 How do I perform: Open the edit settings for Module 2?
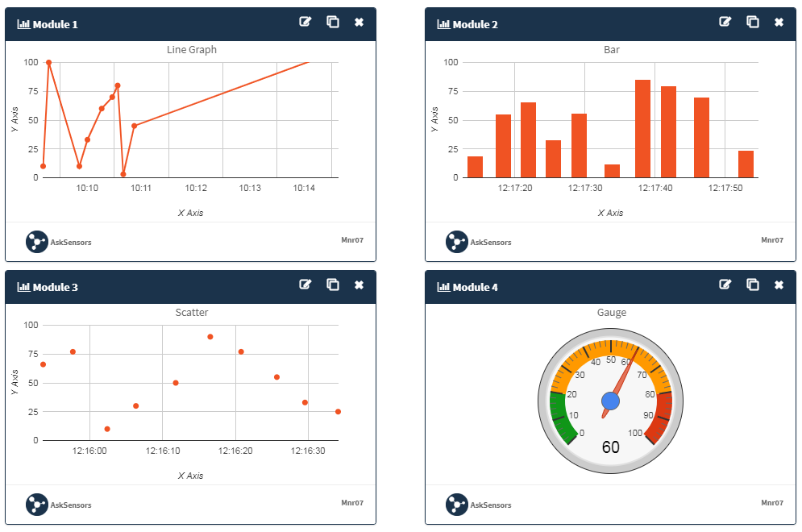point(725,22)
